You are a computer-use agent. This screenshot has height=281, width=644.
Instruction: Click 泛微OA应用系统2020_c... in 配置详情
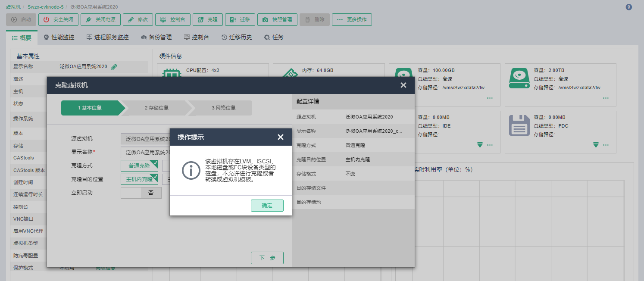(374, 131)
